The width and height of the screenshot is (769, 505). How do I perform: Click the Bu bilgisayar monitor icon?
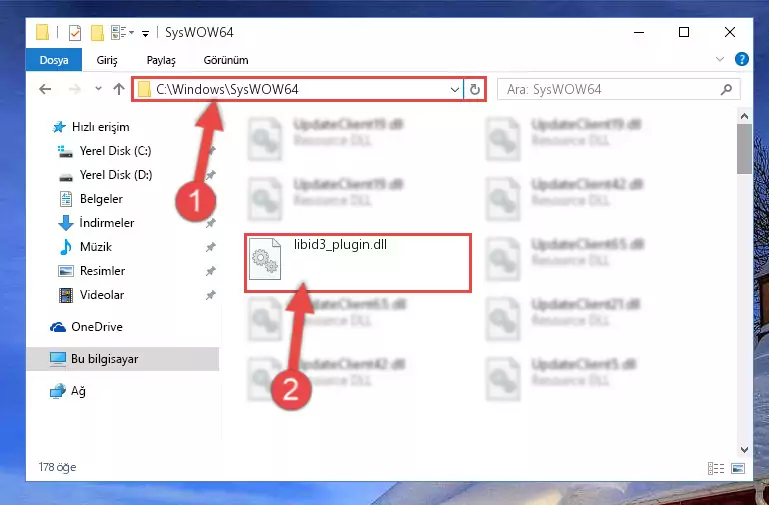point(57,359)
